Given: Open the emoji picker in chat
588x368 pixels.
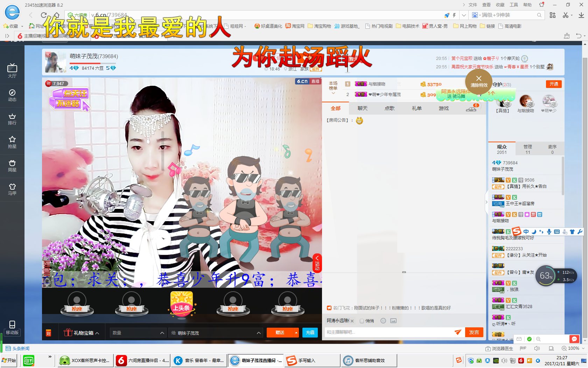Looking at the screenshot, I should (383, 321).
